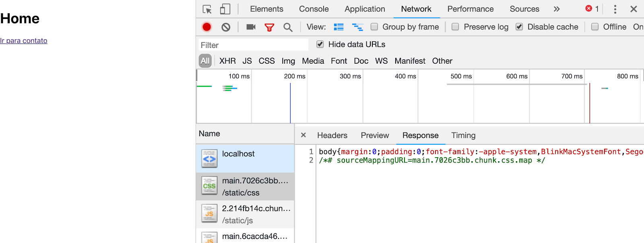This screenshot has height=243, width=644.
Task: Uncheck Hide data URLs checkbox
Action: pos(320,44)
